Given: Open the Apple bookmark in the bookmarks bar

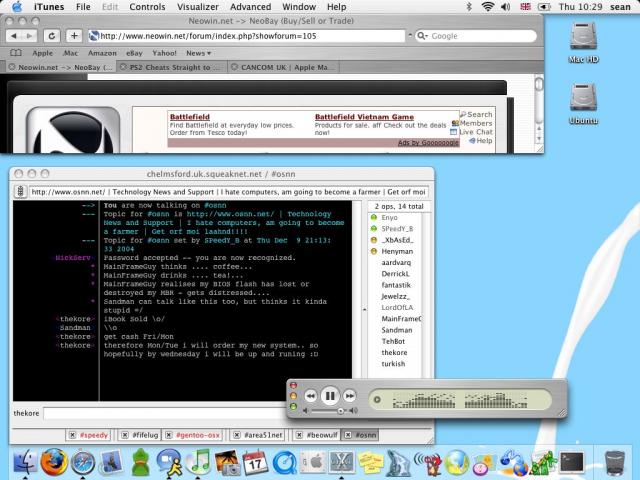Looking at the screenshot, I should click(42, 53).
